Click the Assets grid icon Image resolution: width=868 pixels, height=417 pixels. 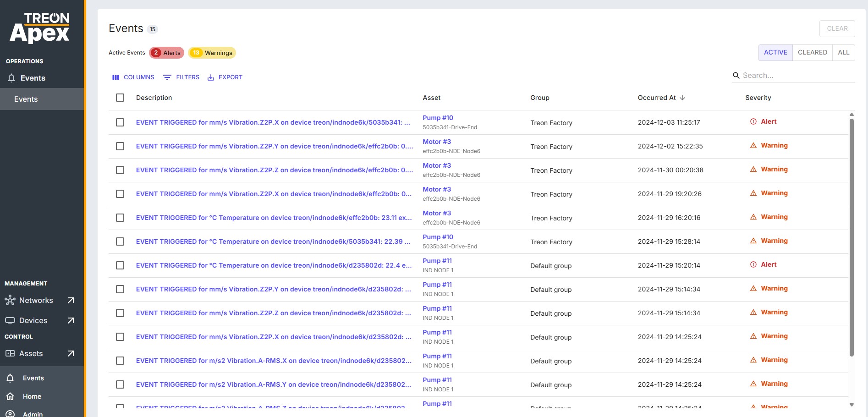pos(10,354)
